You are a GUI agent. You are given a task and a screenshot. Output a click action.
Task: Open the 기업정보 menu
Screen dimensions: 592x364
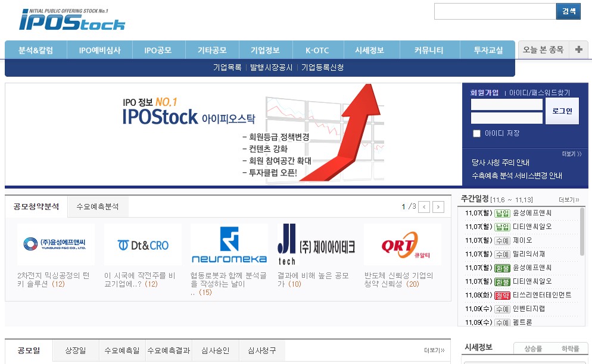click(265, 50)
